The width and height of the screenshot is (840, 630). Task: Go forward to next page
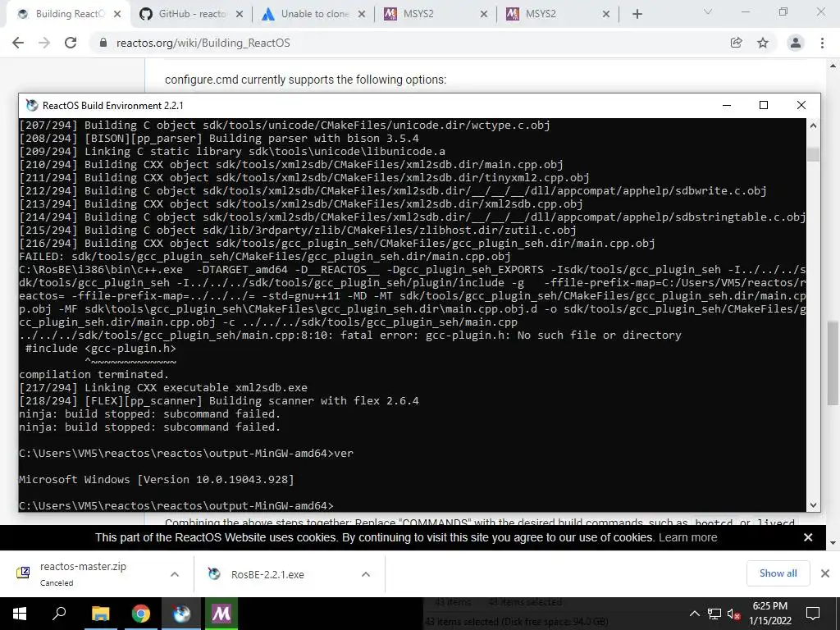pyautogui.click(x=44, y=43)
